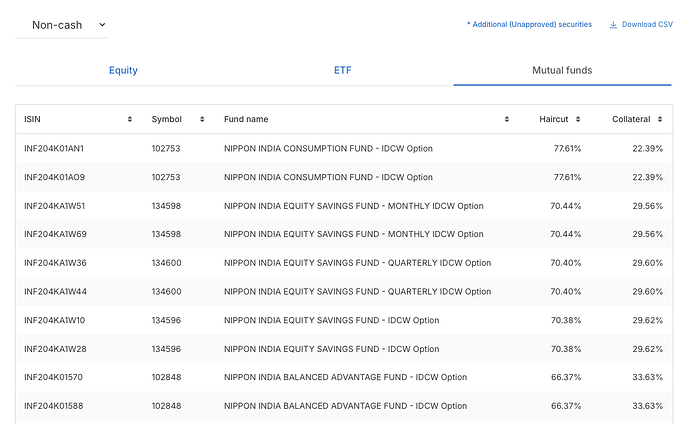
Task: Select ISIN INF204K01AO9 cell
Action: coord(54,177)
